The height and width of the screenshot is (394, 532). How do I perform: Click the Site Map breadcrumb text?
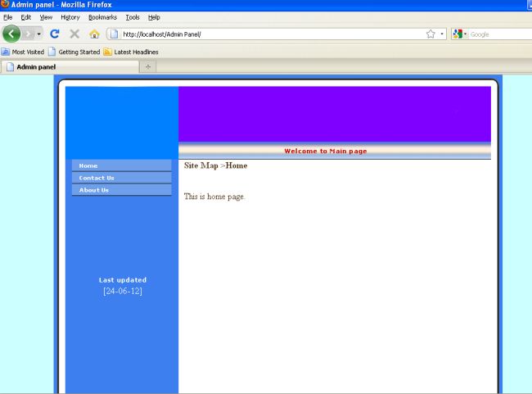pyautogui.click(x=201, y=165)
